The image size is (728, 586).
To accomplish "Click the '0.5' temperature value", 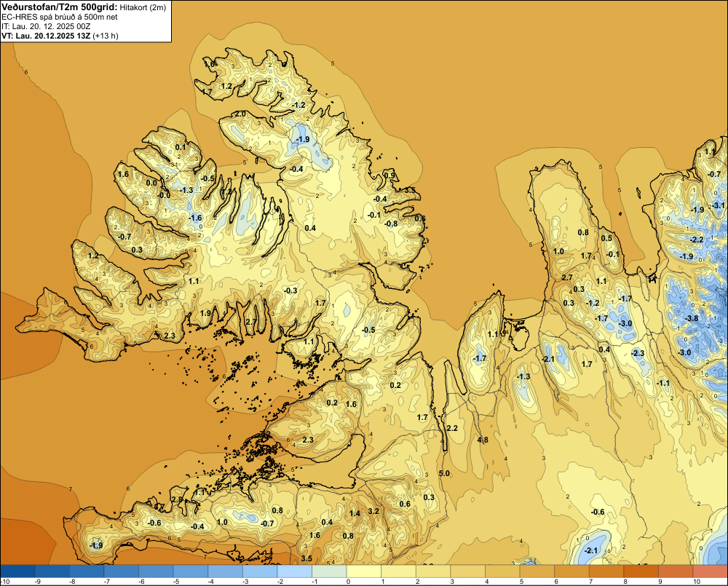I will click(x=606, y=238).
